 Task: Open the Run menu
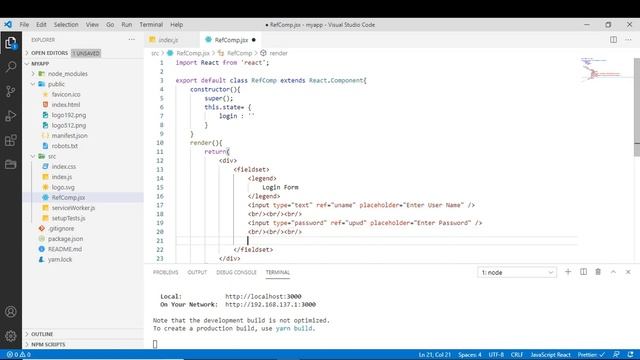click(127, 24)
